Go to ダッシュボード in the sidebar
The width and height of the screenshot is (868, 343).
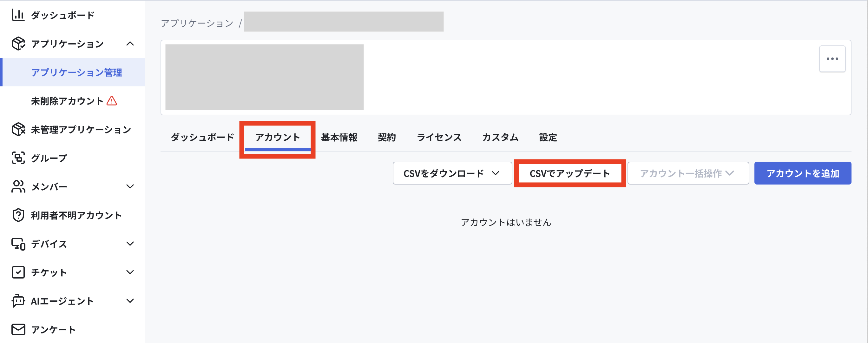pyautogui.click(x=73, y=15)
